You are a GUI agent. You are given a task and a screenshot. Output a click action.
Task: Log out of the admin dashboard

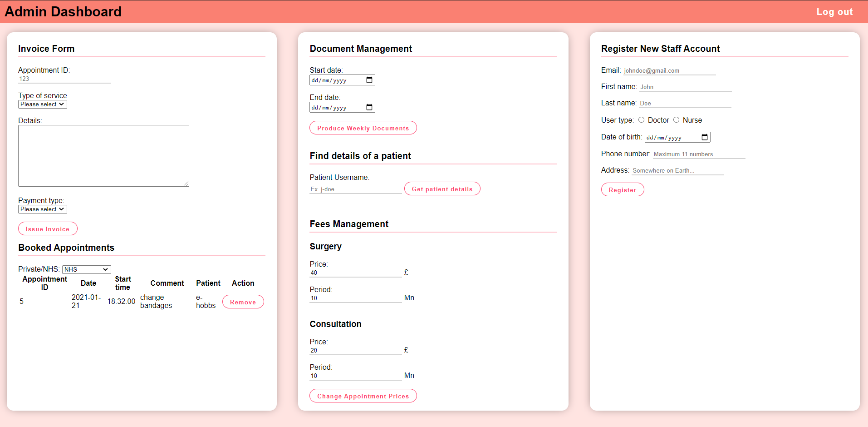[834, 12]
